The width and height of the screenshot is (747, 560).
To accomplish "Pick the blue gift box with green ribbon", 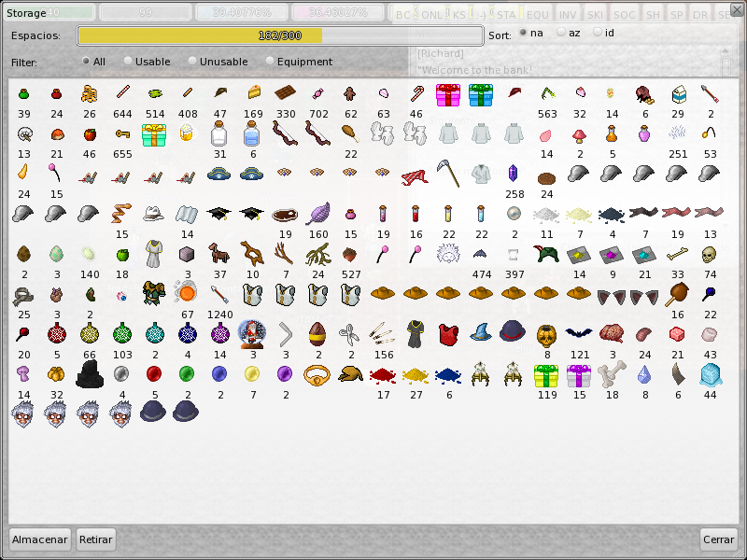I will point(481,95).
